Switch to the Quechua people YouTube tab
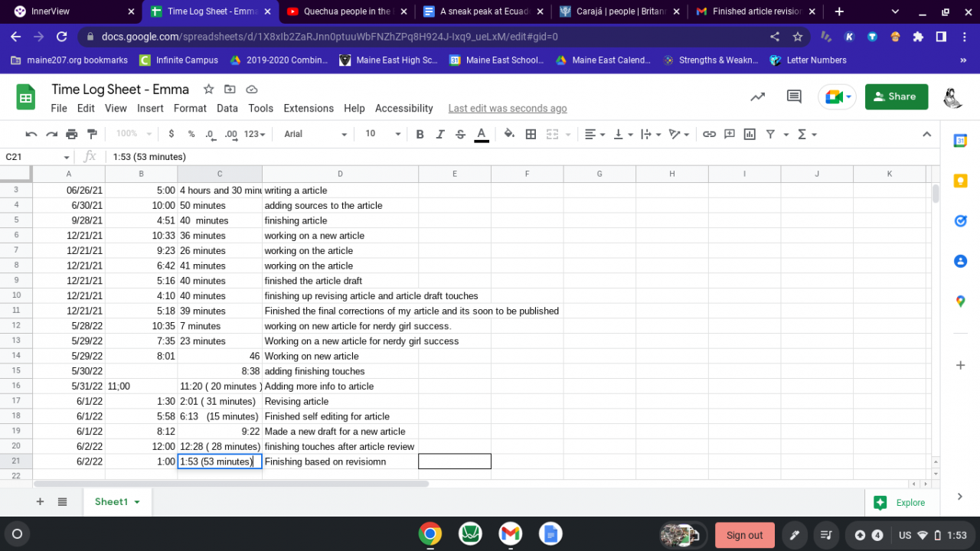Viewport: 980px width, 551px height. [348, 11]
